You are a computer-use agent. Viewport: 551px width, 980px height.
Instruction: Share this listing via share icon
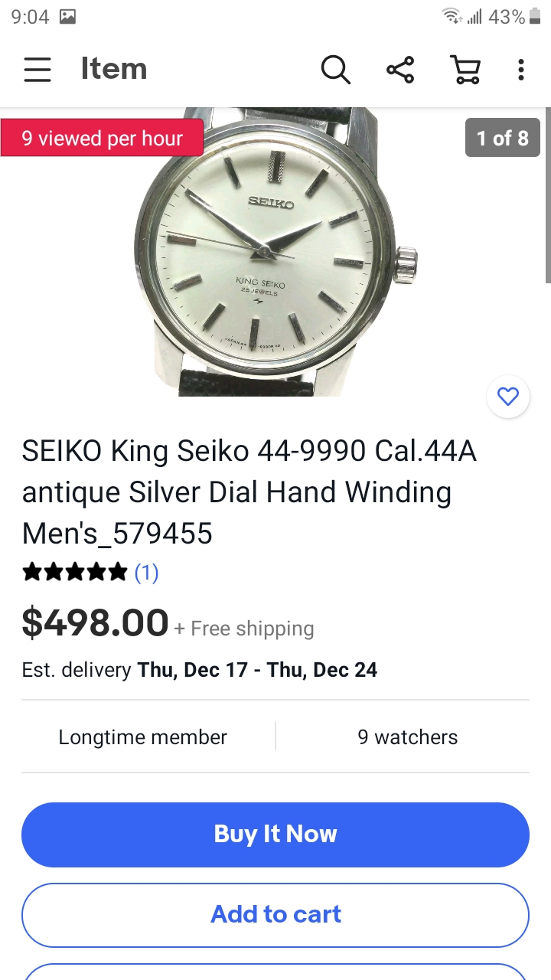click(400, 70)
